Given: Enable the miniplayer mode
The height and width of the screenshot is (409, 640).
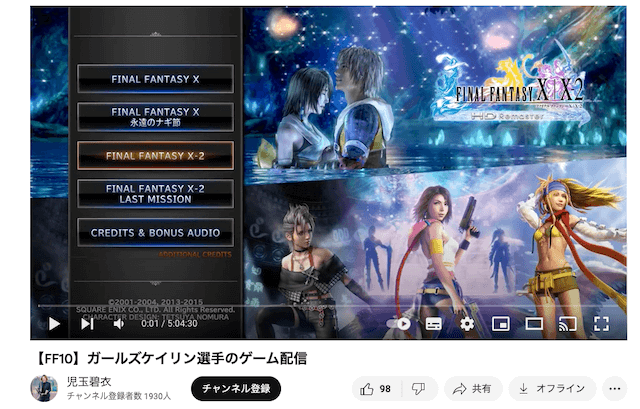Looking at the screenshot, I should [x=500, y=324].
